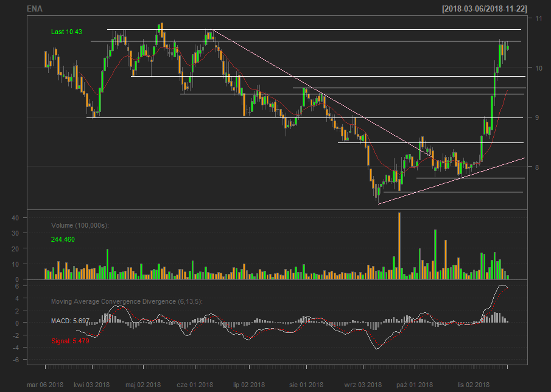Click the price axis label 8

[x=537, y=167]
